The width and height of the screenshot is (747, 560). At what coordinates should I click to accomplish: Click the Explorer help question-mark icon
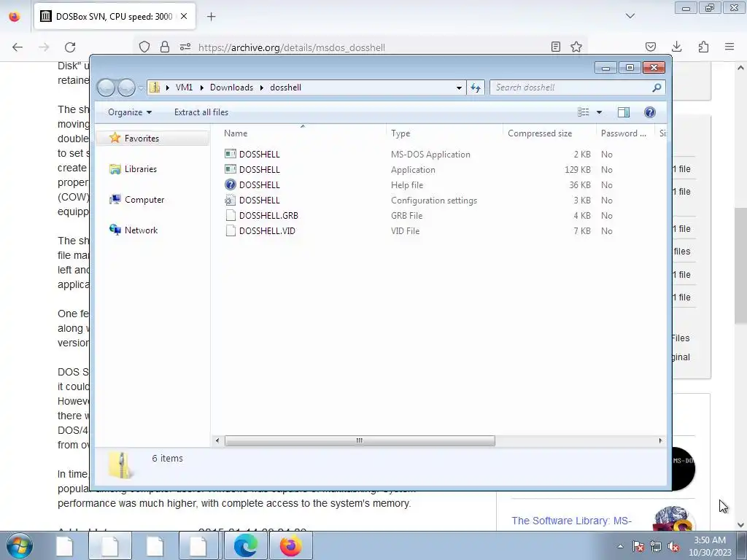pos(649,112)
